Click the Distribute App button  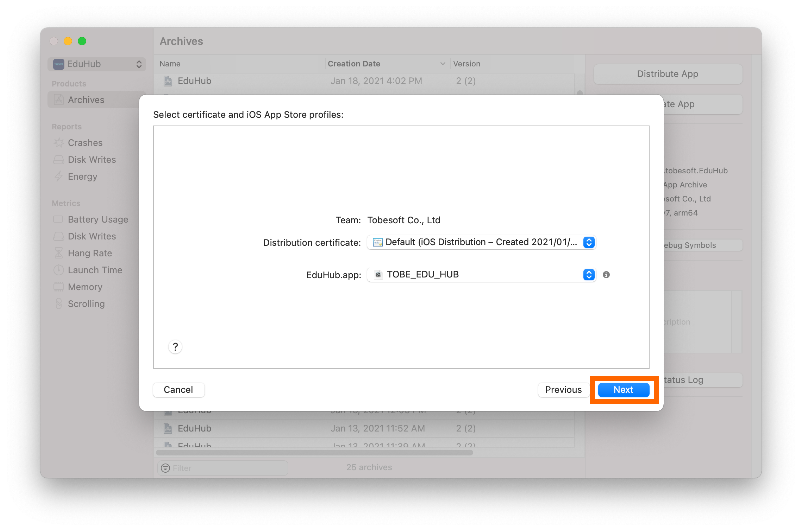667,74
